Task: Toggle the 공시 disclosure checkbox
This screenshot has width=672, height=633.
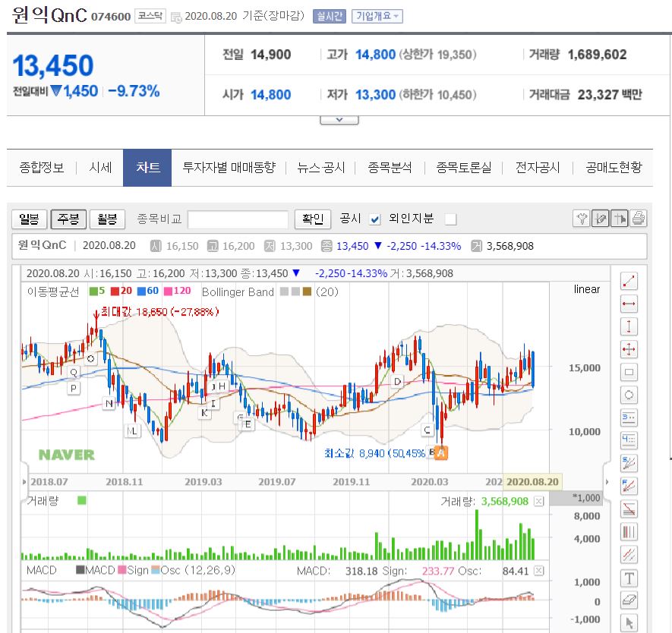Action: (374, 219)
